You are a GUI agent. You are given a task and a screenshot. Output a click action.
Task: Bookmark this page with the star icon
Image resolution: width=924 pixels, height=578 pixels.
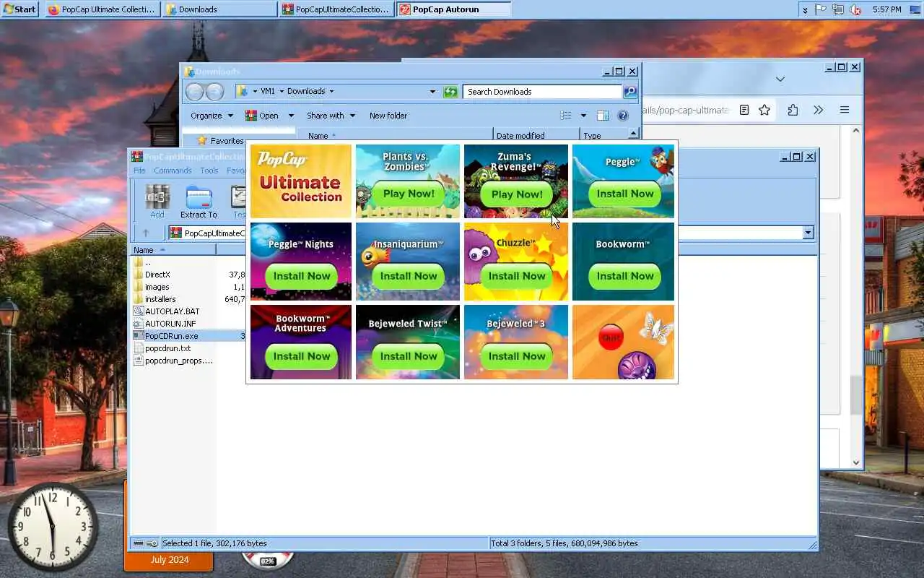tap(764, 110)
